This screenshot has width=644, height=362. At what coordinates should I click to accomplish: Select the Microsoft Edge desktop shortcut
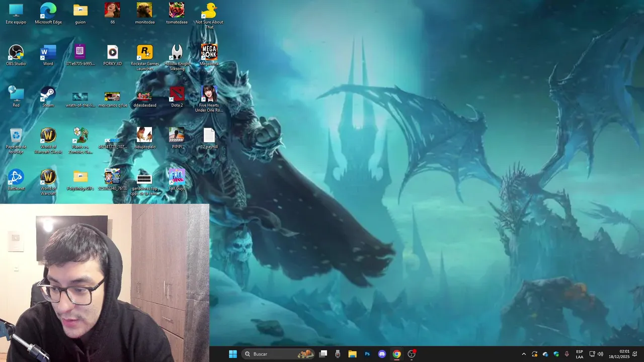click(48, 14)
